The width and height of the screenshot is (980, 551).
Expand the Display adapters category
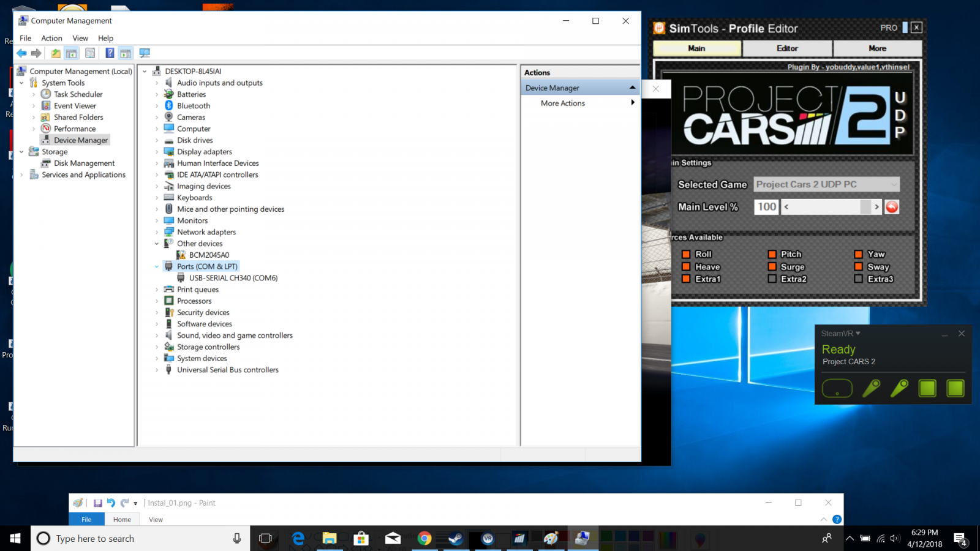(157, 152)
